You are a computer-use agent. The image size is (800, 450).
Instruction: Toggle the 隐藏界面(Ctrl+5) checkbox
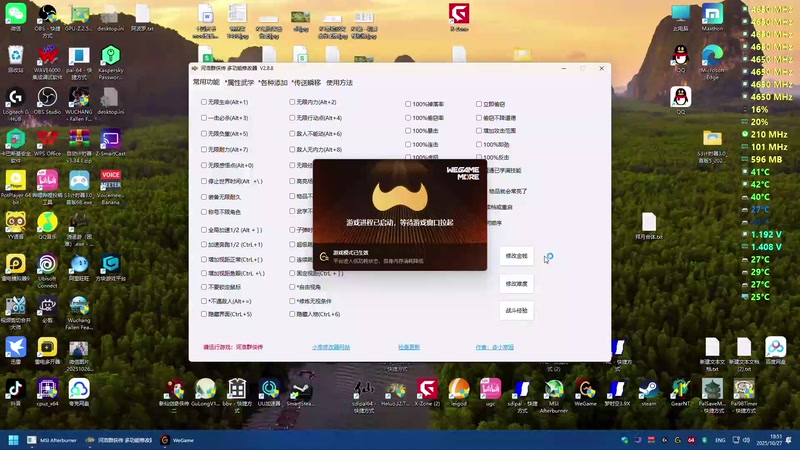pyautogui.click(x=204, y=314)
